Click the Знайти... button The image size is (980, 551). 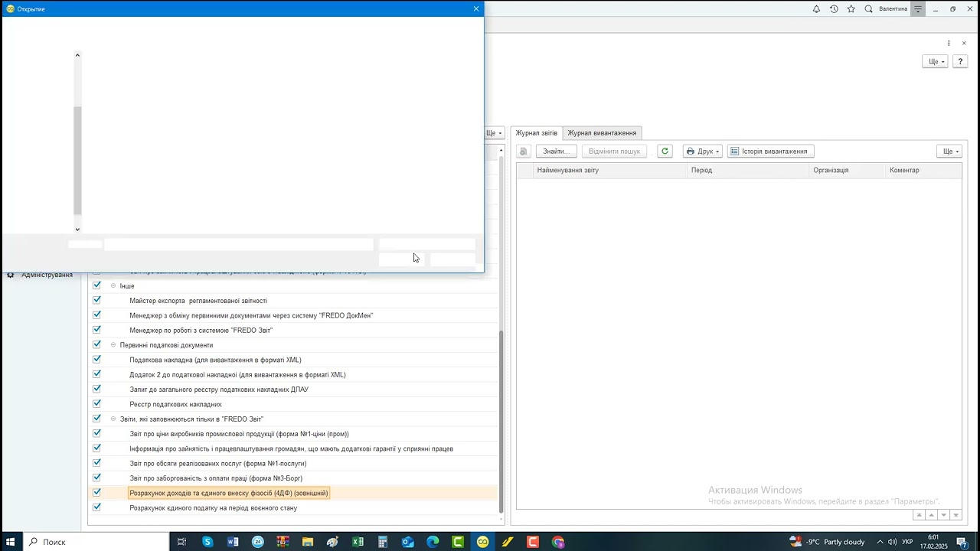coord(556,152)
